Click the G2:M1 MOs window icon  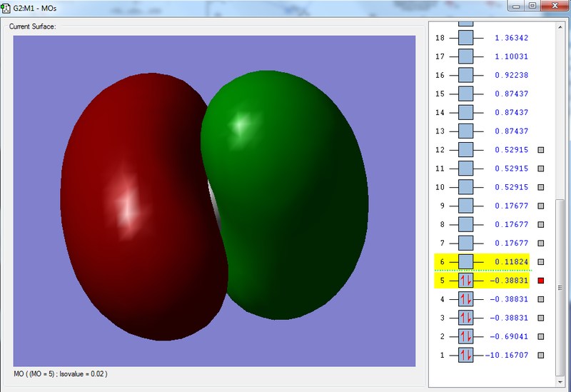6,8
